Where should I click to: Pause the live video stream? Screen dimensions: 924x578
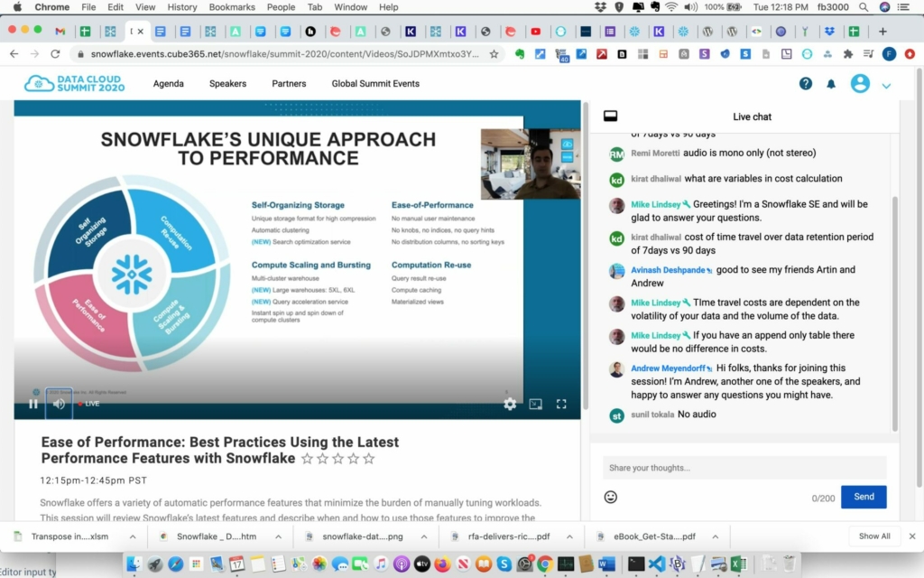[x=33, y=404]
